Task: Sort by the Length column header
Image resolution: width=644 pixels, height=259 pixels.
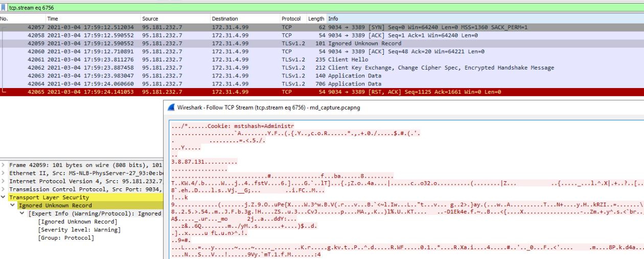Action: point(316,19)
